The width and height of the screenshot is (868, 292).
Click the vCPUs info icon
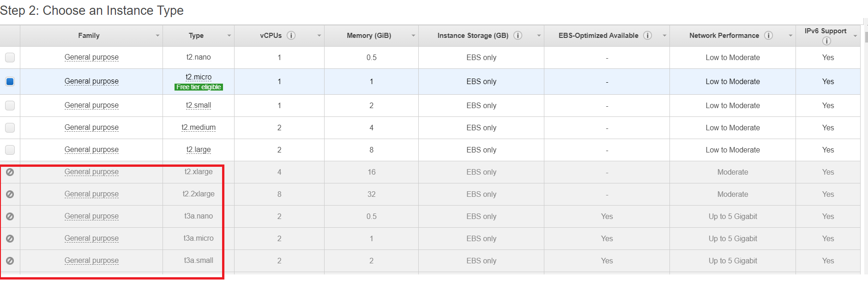coord(291,36)
